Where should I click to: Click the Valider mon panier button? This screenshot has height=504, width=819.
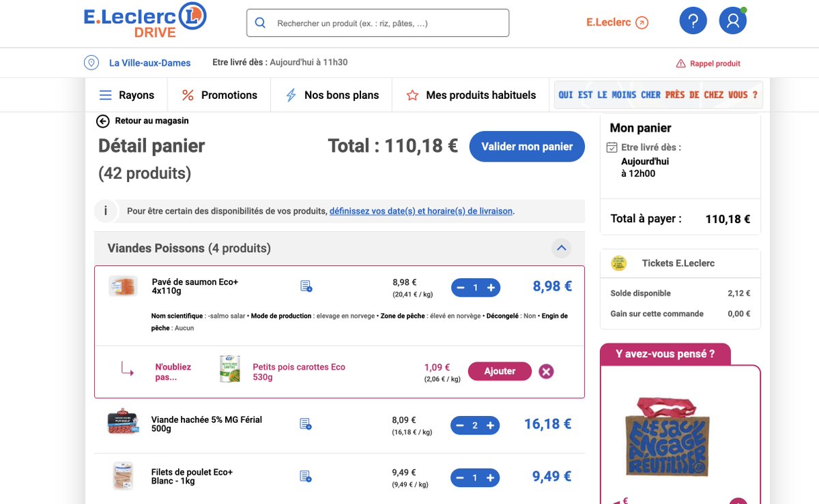coord(527,147)
